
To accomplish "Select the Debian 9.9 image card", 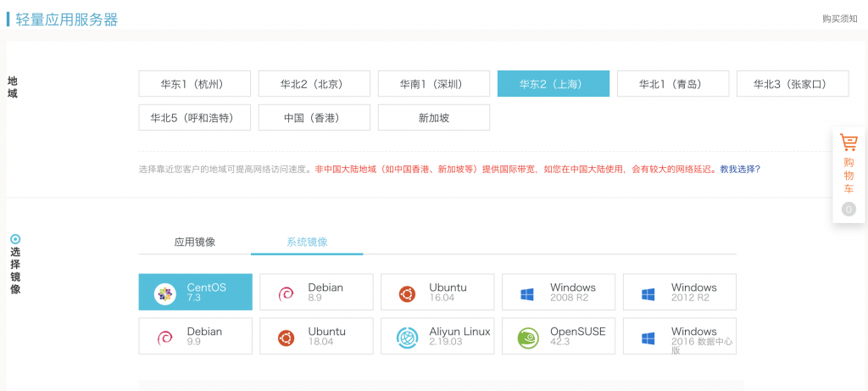I will tap(196, 336).
